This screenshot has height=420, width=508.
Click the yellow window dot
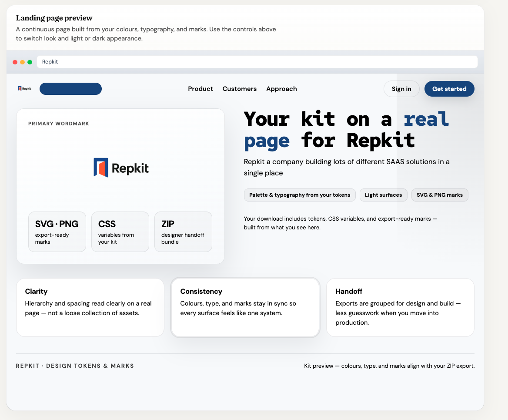[22, 62]
